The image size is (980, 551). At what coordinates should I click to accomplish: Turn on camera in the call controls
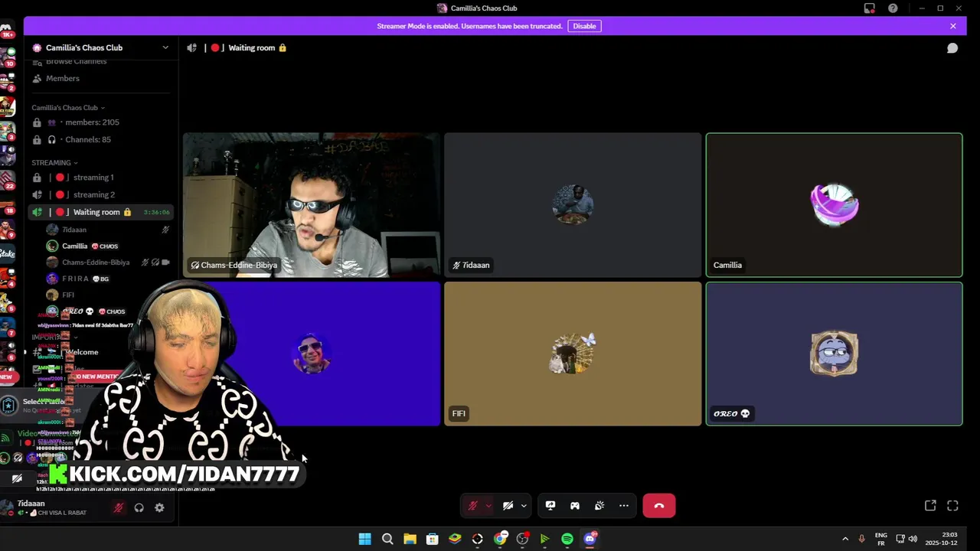click(x=508, y=506)
